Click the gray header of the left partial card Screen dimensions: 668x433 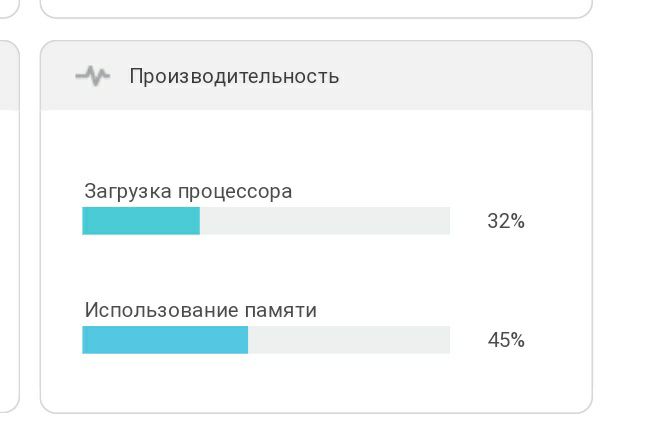(9, 76)
